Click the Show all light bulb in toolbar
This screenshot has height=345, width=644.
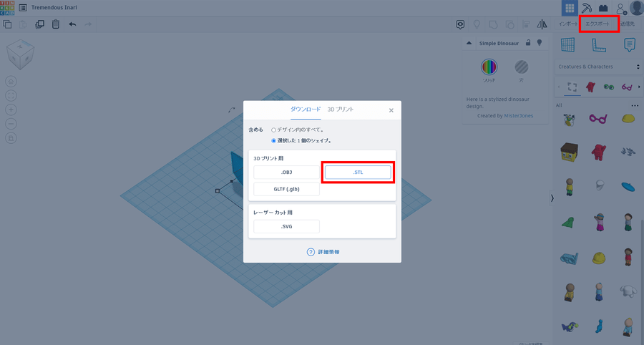477,24
